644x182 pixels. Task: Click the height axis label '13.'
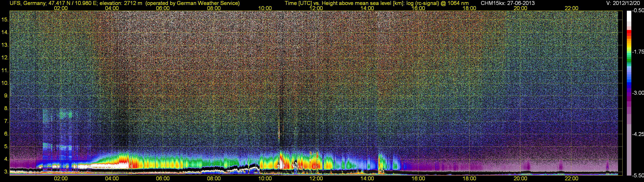5,45
